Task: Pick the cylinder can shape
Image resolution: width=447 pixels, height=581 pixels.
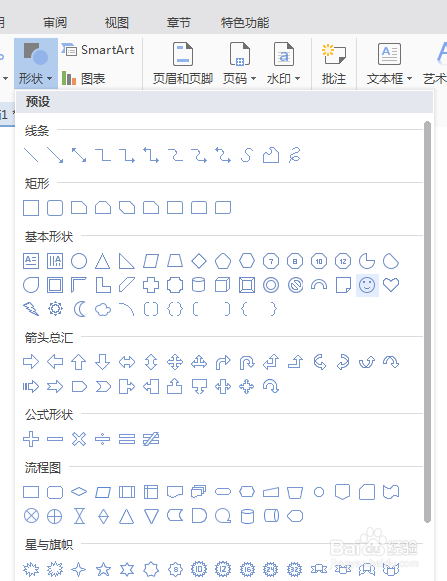Action: coord(198,285)
